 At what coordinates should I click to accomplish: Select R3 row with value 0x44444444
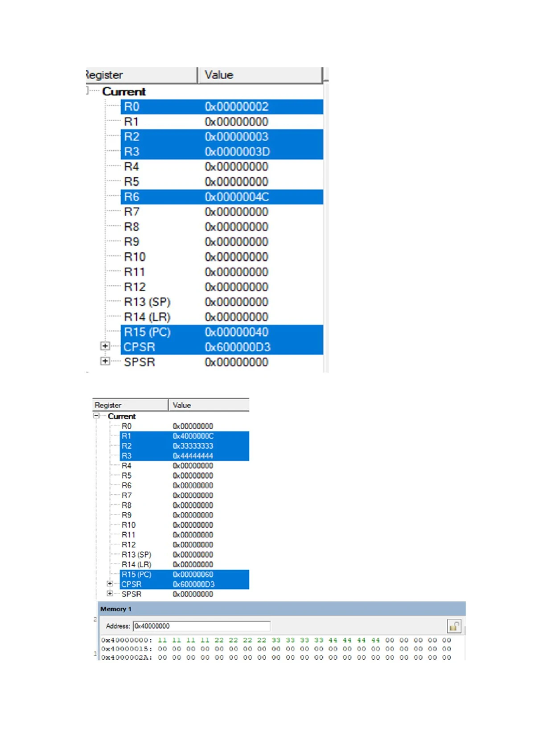[x=185, y=456]
